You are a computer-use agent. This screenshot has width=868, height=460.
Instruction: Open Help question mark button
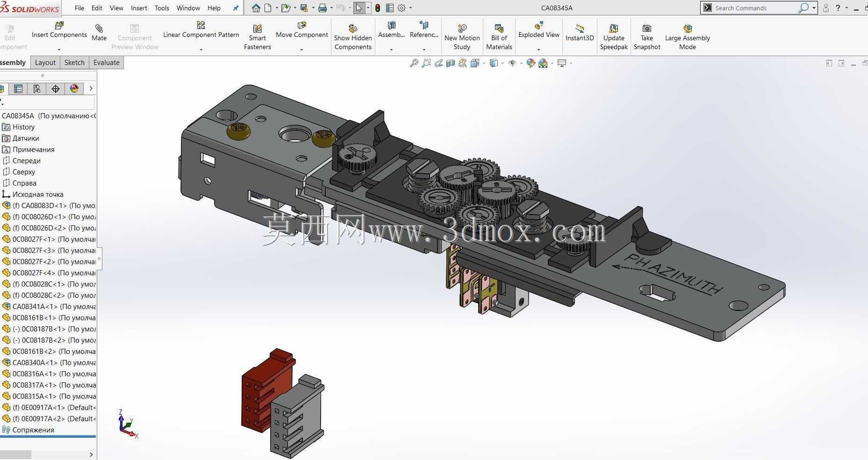tap(838, 8)
